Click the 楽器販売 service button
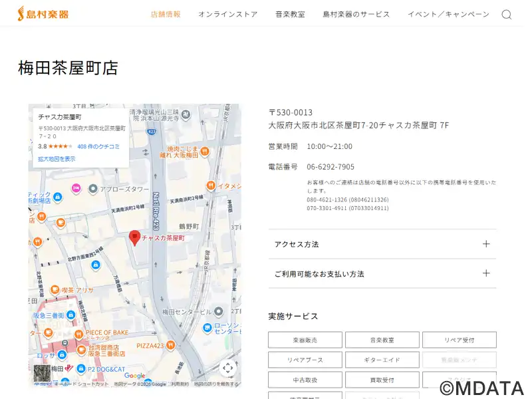532x399 pixels. (x=305, y=340)
